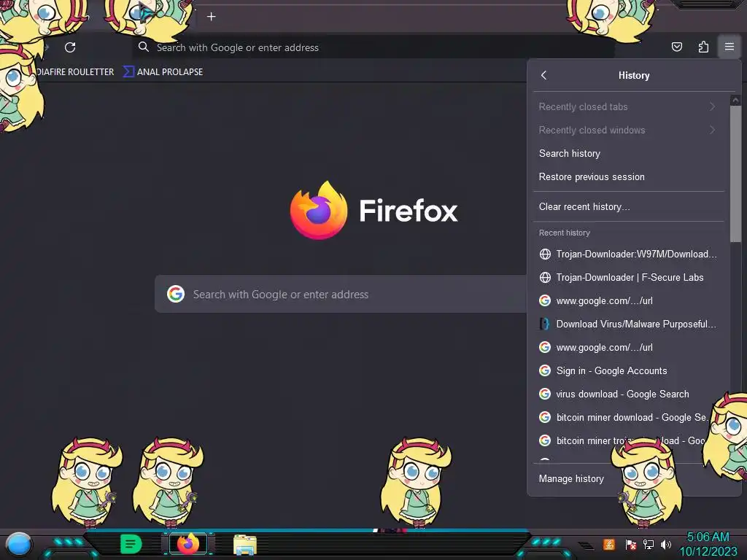Open the Action Center flag icon
The image size is (747, 560).
point(631,544)
